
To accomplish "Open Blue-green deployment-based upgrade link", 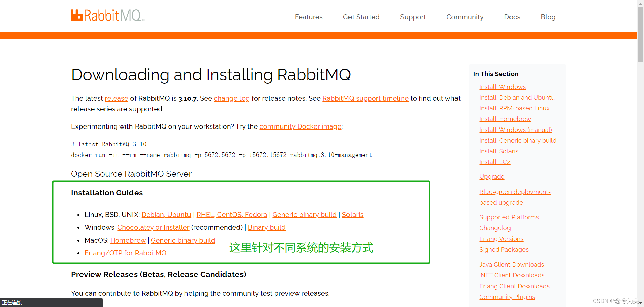I will coord(515,197).
